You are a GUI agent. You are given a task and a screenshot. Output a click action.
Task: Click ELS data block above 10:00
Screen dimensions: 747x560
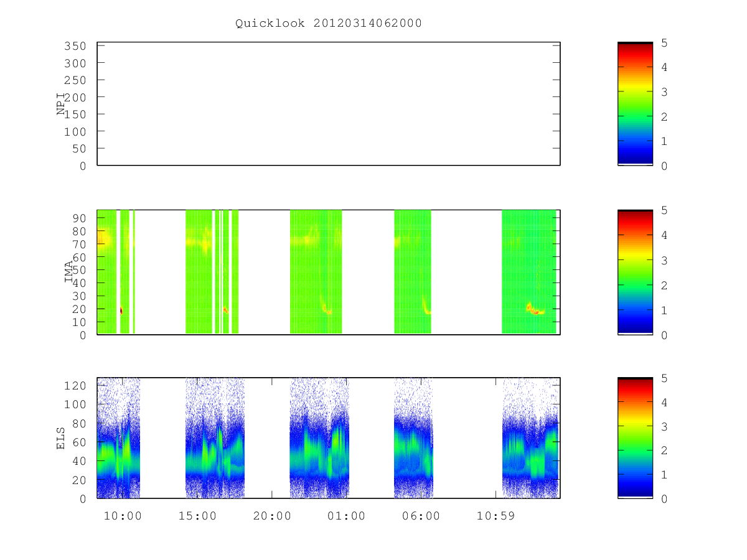tap(118, 438)
